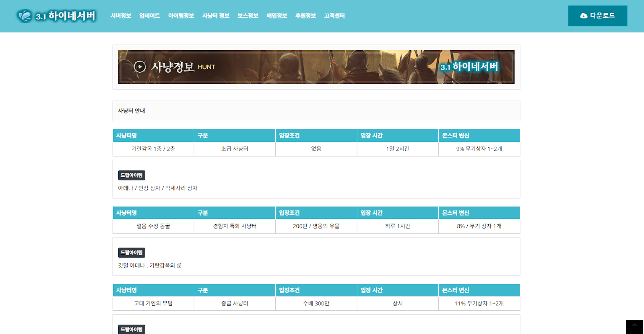644x334 pixels.
Task: Click the play circle icon in banner
Action: coord(140,66)
